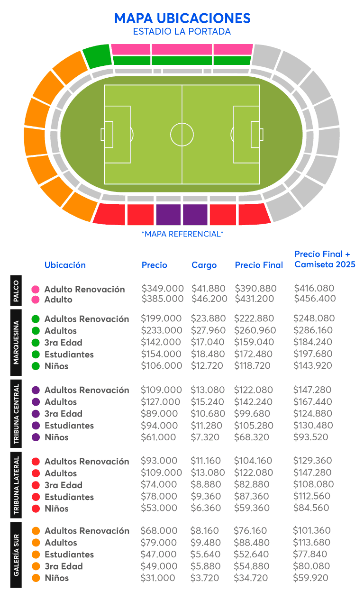
Task: Select the left purple seating block on the map
Action: point(168,214)
